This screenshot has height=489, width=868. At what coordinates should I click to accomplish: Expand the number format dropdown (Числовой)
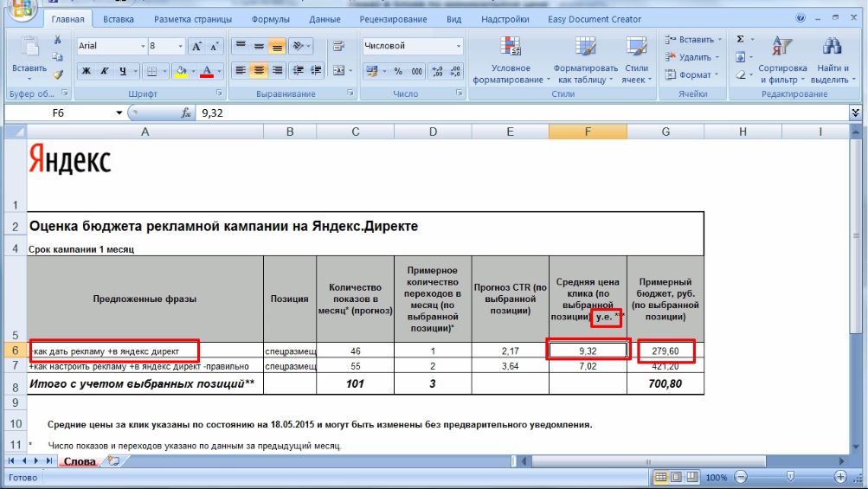coord(458,46)
